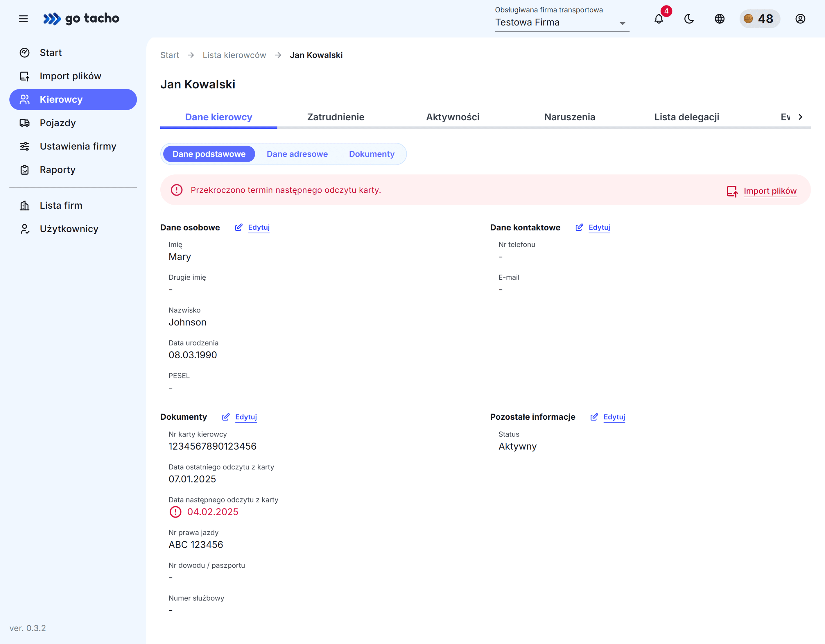Click warning icon in alert banner
The height and width of the screenshot is (644, 825).
click(x=176, y=190)
